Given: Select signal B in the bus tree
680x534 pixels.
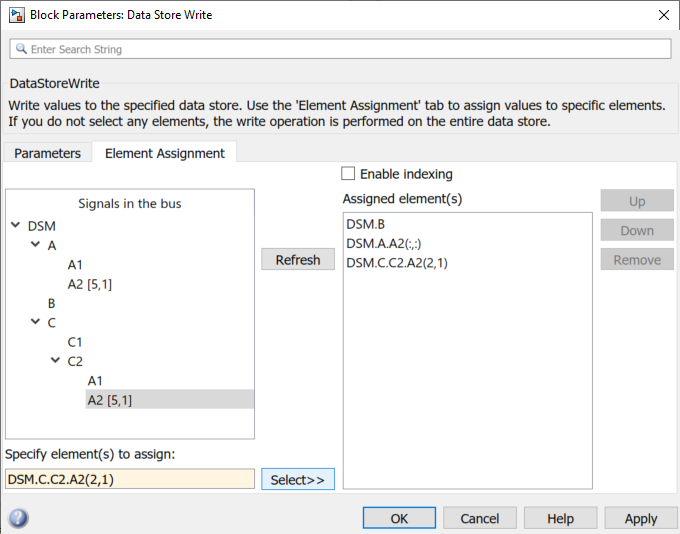Looking at the screenshot, I should pyautogui.click(x=52, y=303).
